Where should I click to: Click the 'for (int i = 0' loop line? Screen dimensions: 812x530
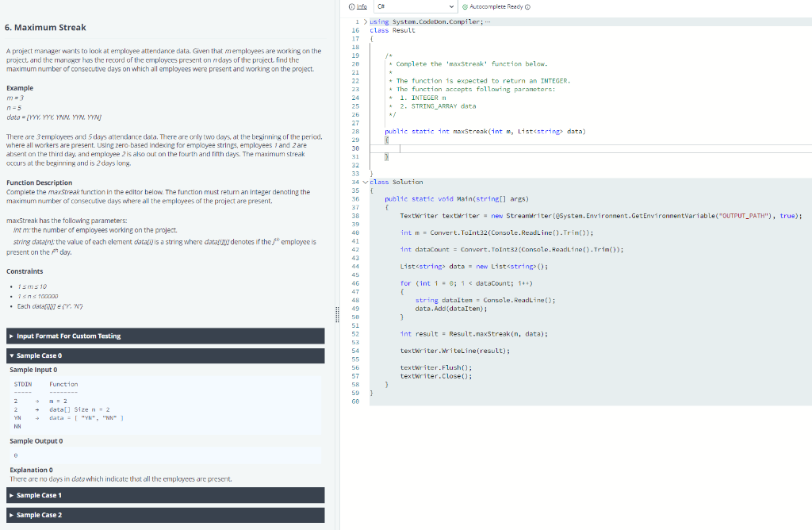click(466, 283)
